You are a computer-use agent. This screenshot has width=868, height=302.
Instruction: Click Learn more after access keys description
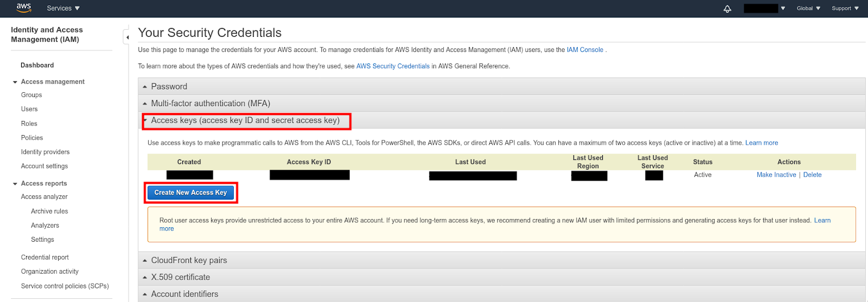pos(762,143)
